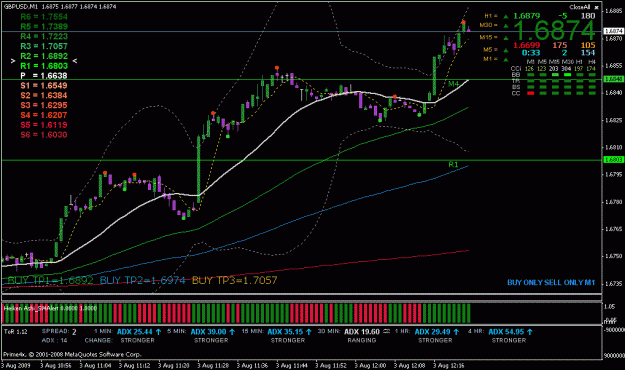This screenshot has width=625, height=370.
Task: Click the ADX 39.00 value for 5 MIN
Action: [x=208, y=332]
